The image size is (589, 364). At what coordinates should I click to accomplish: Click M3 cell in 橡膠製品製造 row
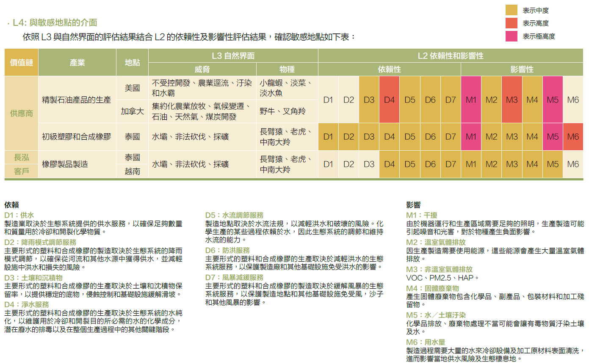(x=512, y=164)
